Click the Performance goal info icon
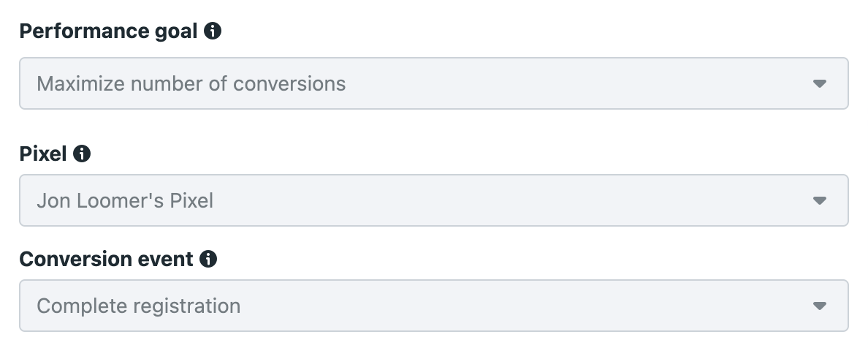 tap(213, 31)
